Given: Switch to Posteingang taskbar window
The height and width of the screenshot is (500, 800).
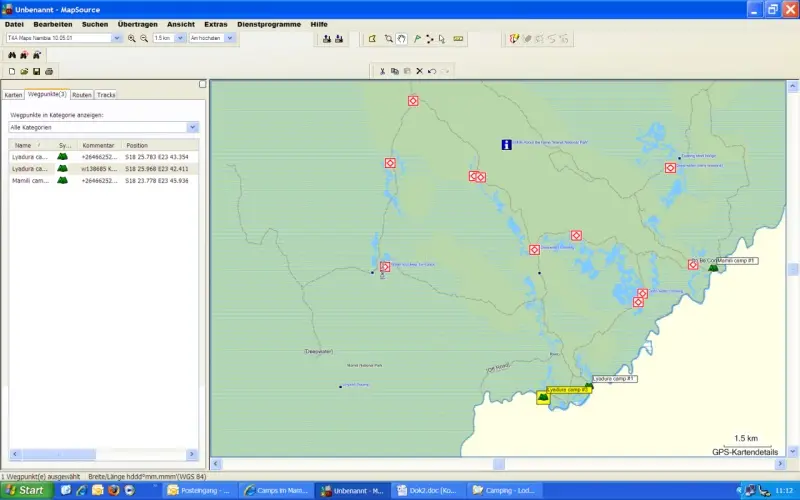Looking at the screenshot, I should coord(201,491).
